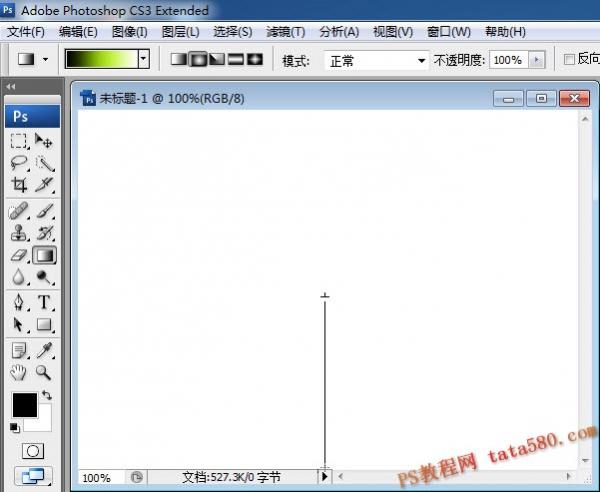The width and height of the screenshot is (600, 492).
Task: Click the 不透明度 100% opacity field
Action: click(508, 60)
